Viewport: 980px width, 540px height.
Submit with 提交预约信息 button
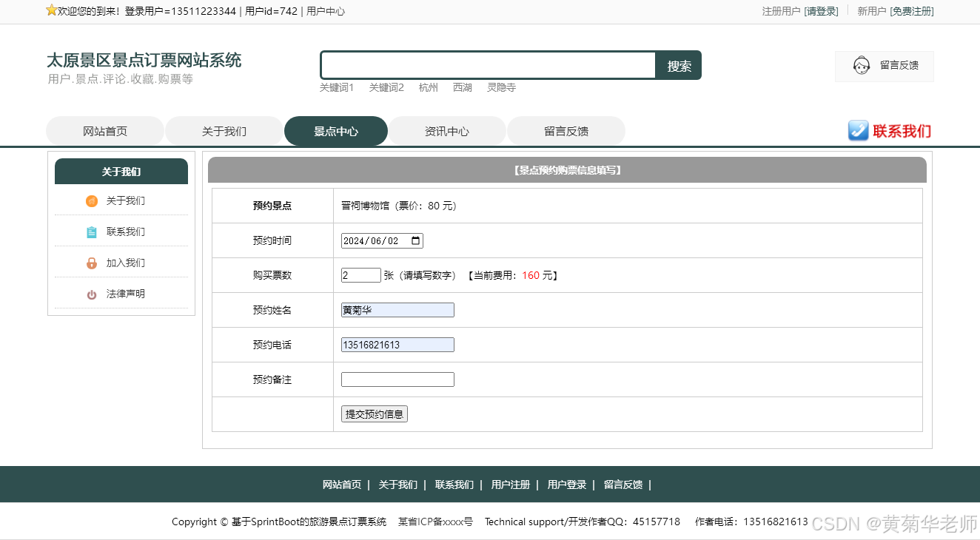coord(375,414)
